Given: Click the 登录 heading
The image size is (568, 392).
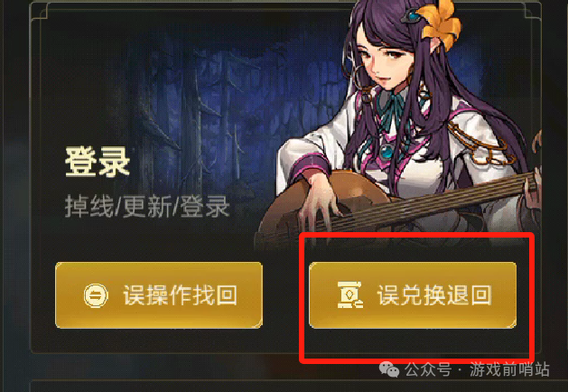Looking at the screenshot, I should pyautogui.click(x=98, y=162).
